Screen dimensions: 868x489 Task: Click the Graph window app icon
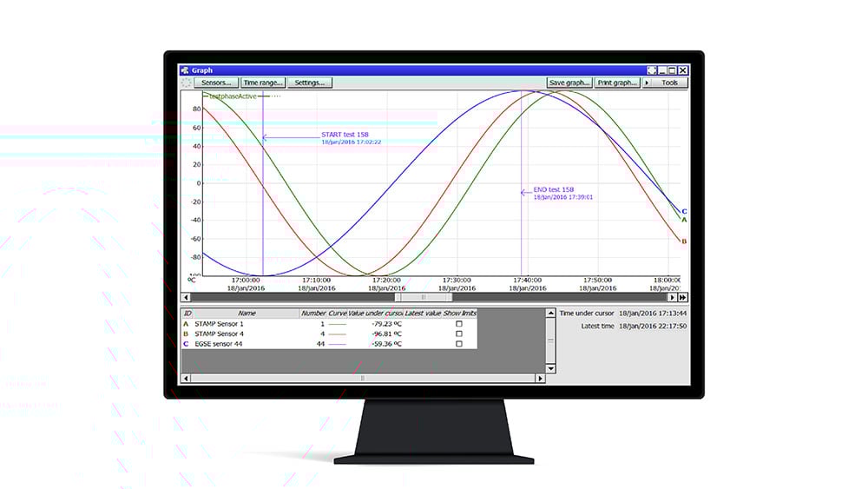coord(184,70)
